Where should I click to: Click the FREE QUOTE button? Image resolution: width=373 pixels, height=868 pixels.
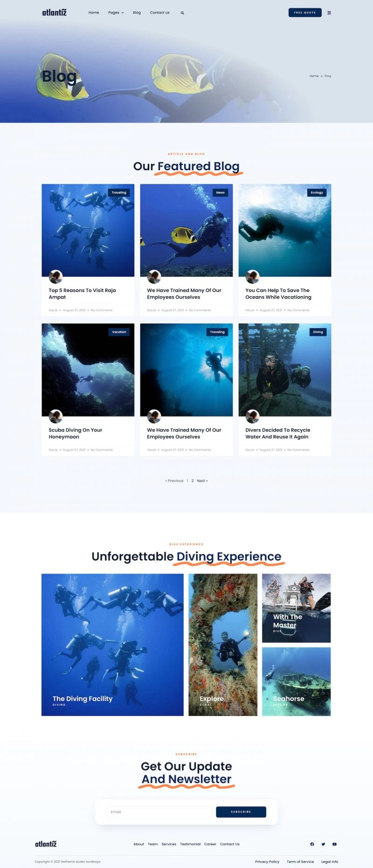(x=305, y=13)
